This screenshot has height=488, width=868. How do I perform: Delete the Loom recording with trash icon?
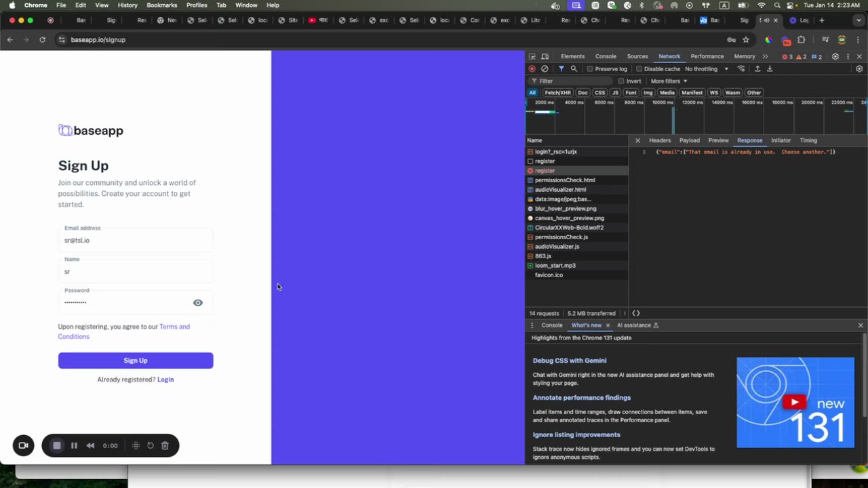tap(165, 445)
